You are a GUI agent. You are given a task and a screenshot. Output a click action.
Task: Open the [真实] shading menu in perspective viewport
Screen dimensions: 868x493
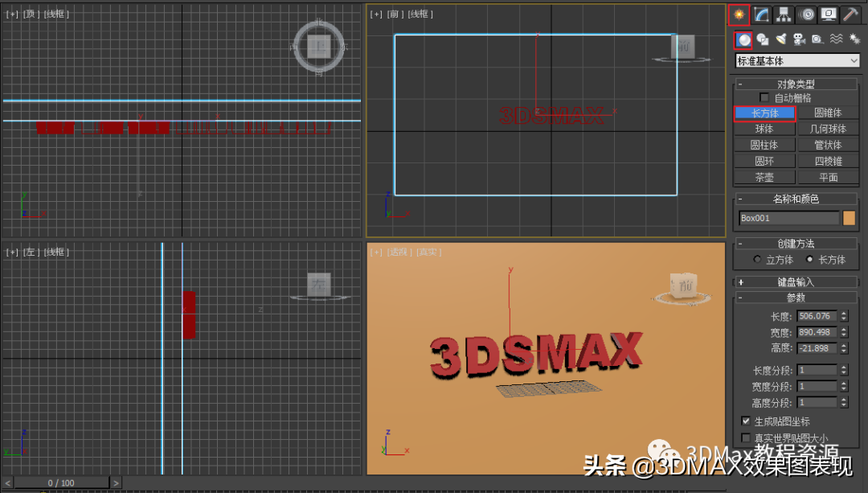pos(429,252)
